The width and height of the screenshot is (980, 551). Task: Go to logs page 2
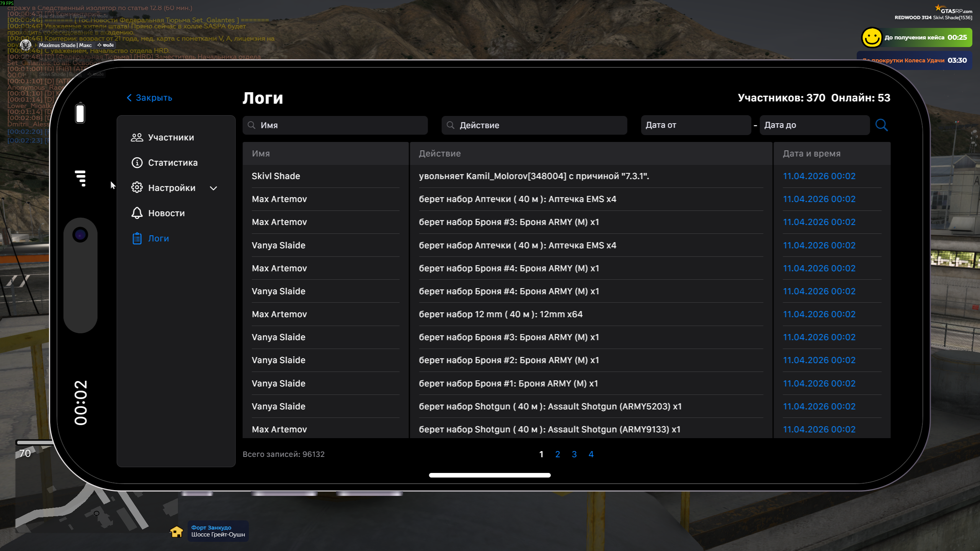coord(557,454)
